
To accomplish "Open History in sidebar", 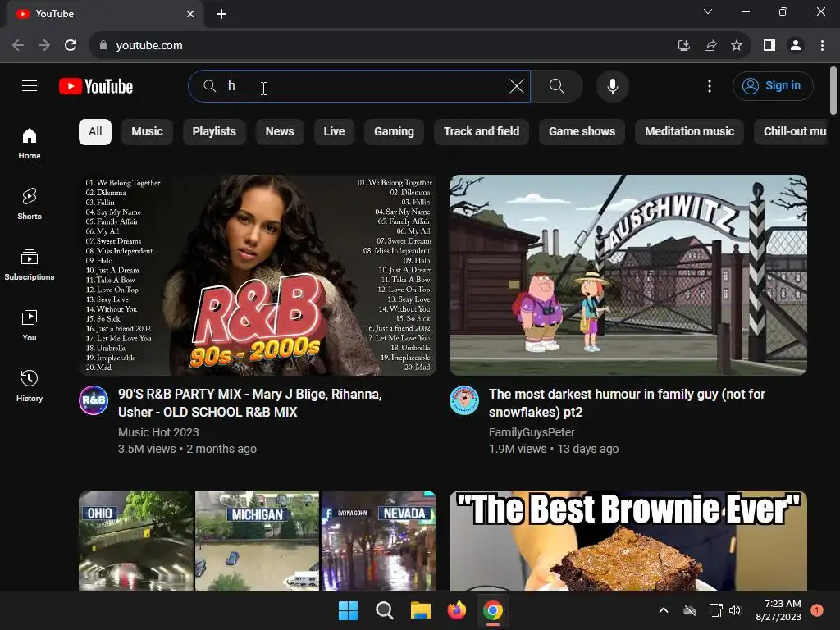I will click(30, 386).
